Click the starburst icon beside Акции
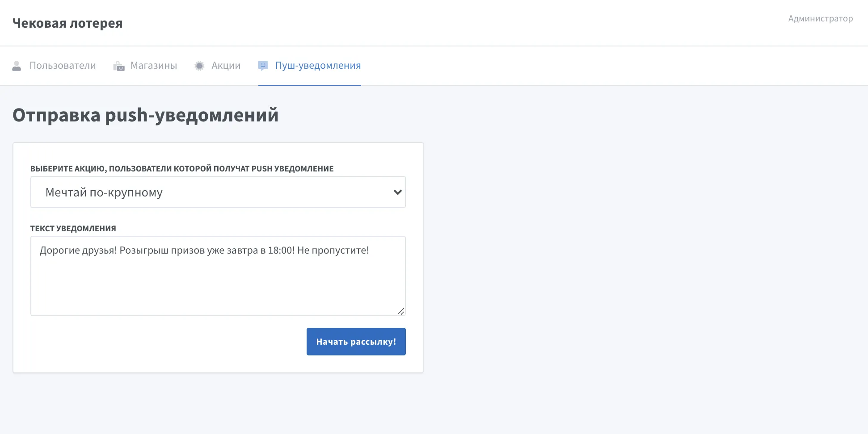 [199, 66]
